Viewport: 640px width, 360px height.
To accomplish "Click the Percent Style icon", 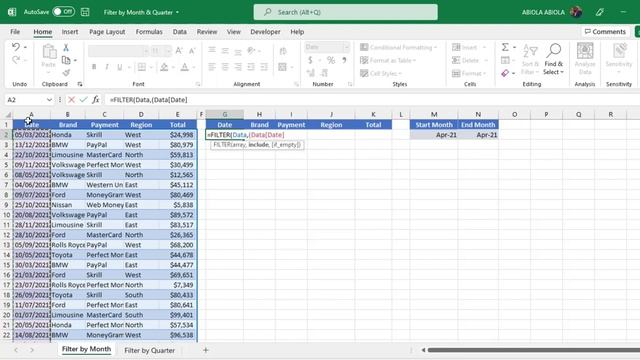I will pyautogui.click(x=331, y=60).
